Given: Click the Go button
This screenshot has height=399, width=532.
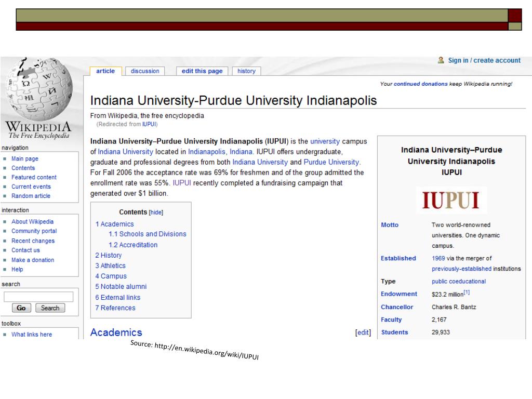Looking at the screenshot, I should [21, 308].
